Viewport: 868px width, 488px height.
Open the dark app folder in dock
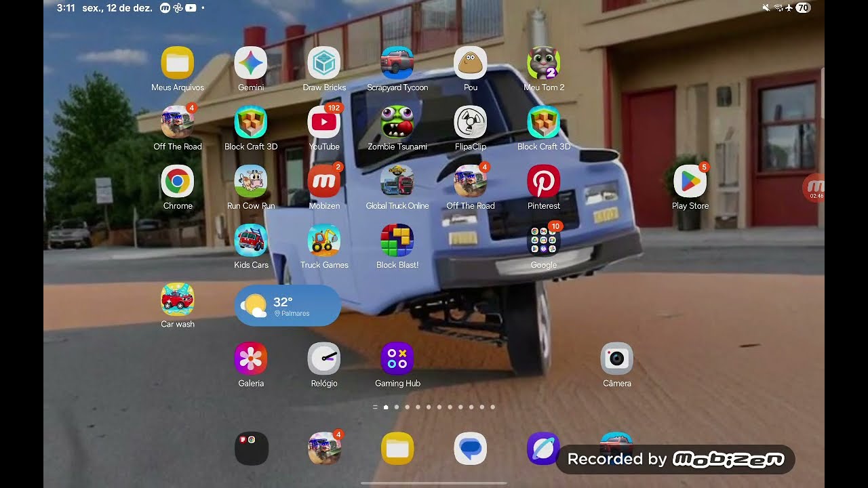[251, 448]
